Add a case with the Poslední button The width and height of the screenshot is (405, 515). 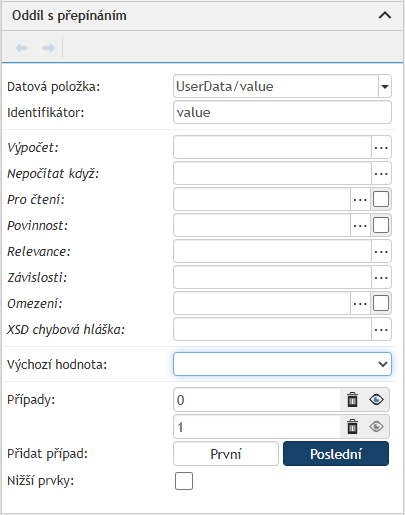[336, 454]
